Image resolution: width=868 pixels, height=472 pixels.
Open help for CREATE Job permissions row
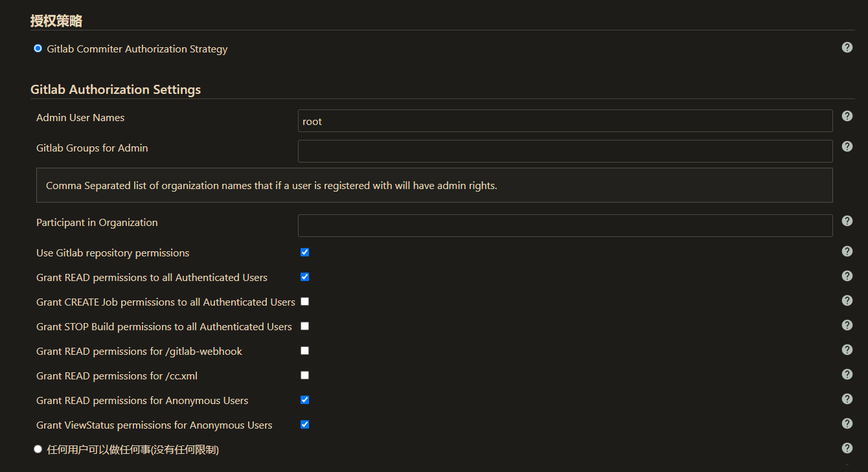(847, 300)
